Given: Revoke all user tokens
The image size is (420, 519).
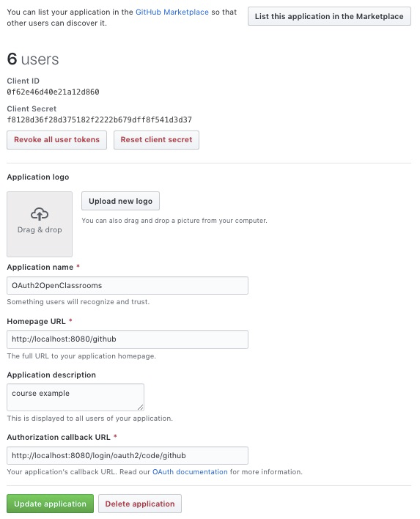Looking at the screenshot, I should pyautogui.click(x=56, y=140).
